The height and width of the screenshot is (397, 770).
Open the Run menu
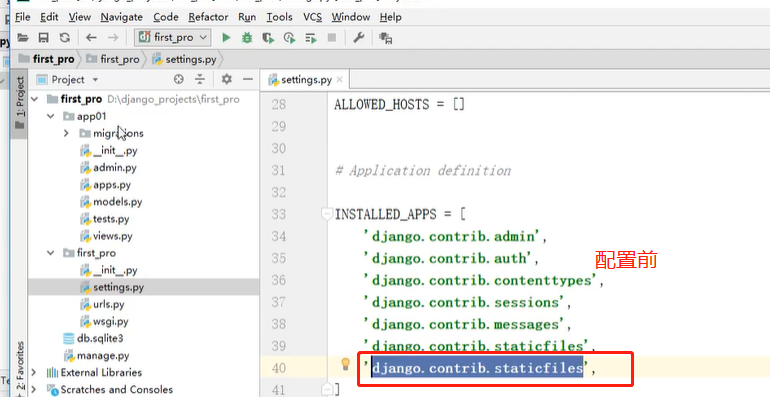pos(247,17)
